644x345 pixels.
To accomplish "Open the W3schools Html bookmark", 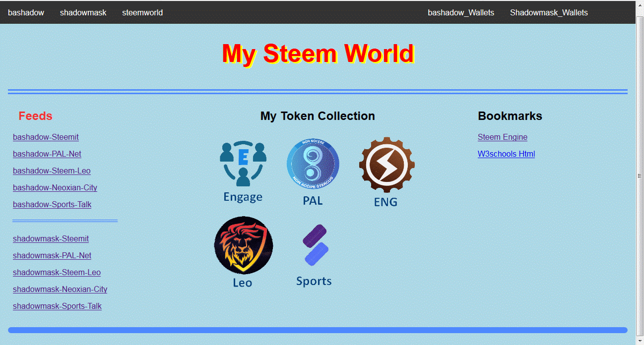I will point(506,154).
